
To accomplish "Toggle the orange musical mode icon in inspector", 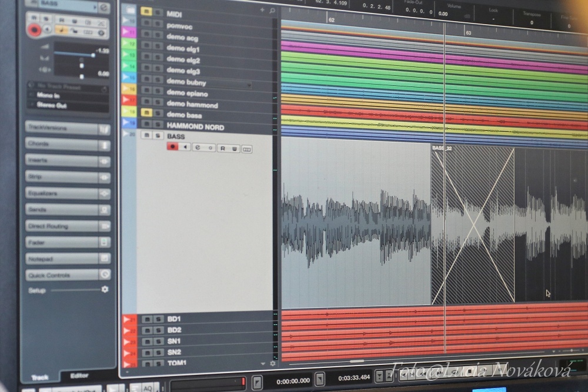I will point(62,30).
